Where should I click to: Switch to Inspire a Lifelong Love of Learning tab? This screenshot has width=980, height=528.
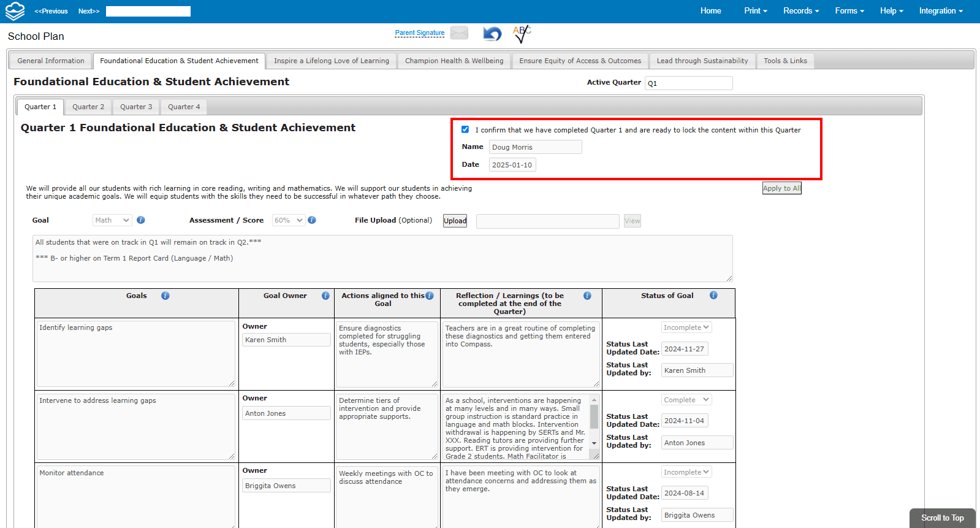[x=332, y=61]
